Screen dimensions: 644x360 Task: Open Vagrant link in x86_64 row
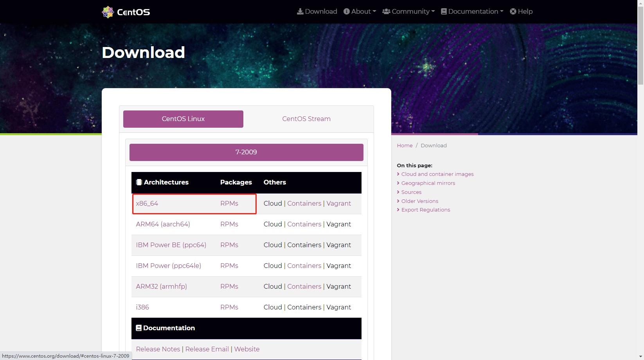pyautogui.click(x=339, y=203)
